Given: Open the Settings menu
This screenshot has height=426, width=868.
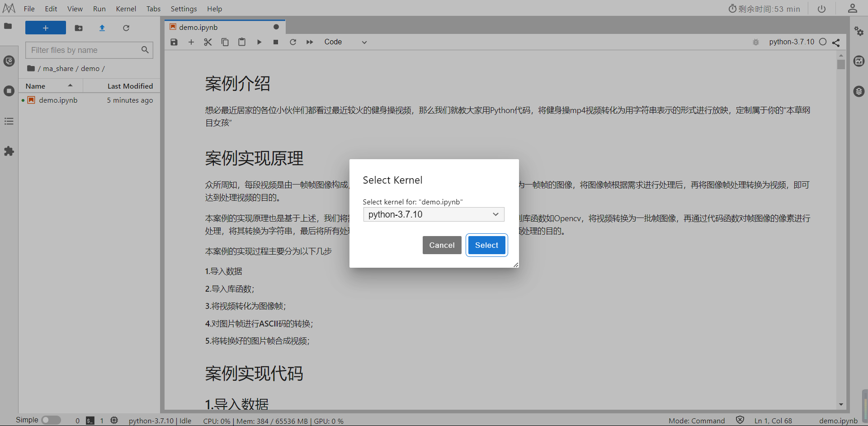Looking at the screenshot, I should point(184,9).
